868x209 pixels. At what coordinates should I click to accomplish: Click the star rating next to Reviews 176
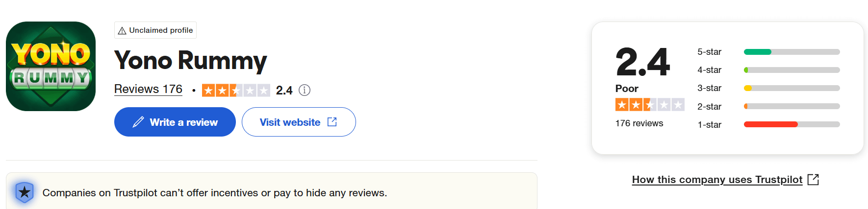(236, 90)
